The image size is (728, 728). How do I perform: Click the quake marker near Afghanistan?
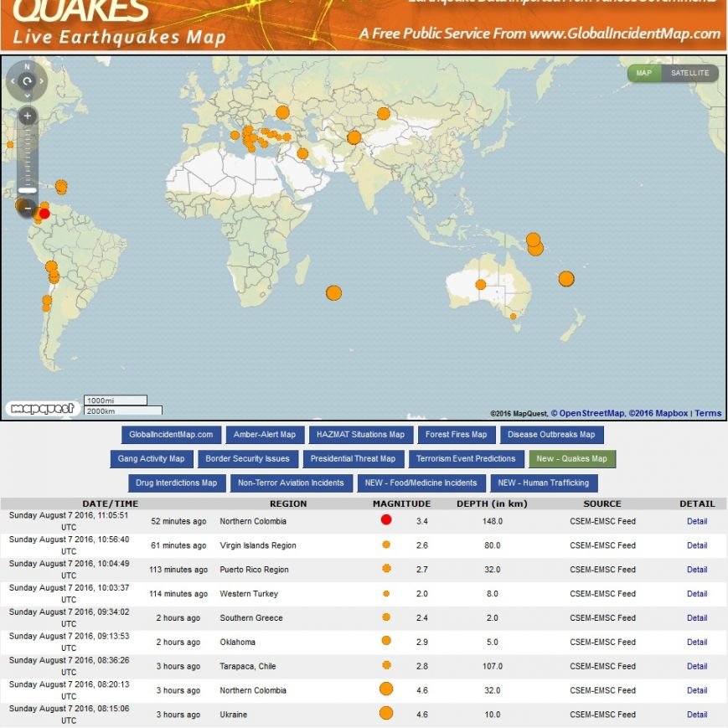[x=354, y=137]
